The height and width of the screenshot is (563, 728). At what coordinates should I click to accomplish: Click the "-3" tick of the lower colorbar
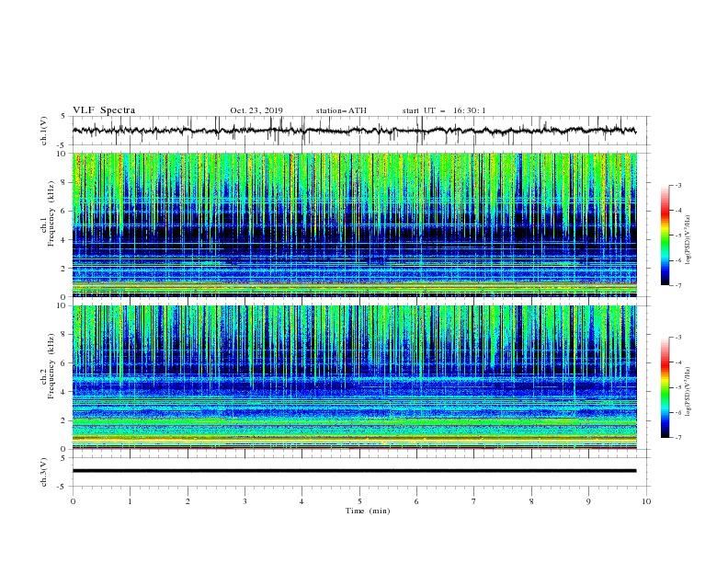(677, 338)
